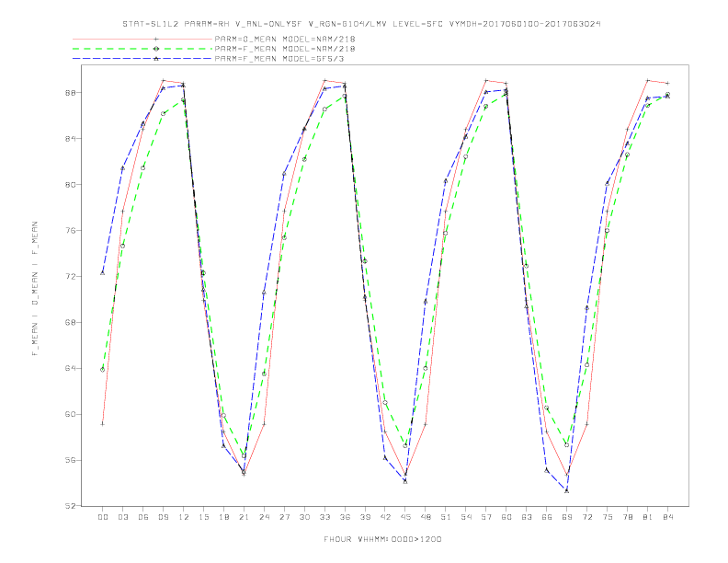Select legend entry PARM=F_MEAN MODEL=GFS/3

279,59
